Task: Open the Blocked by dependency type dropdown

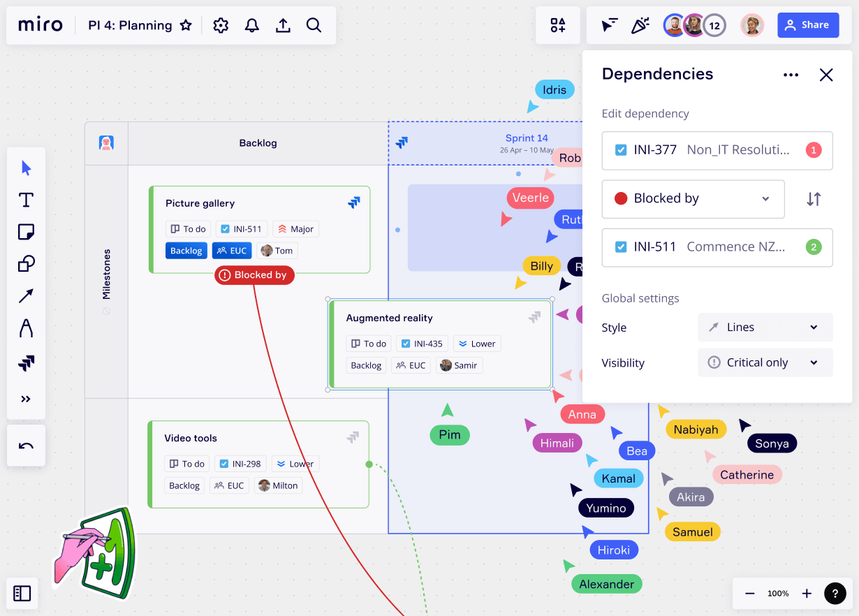Action: pos(693,198)
